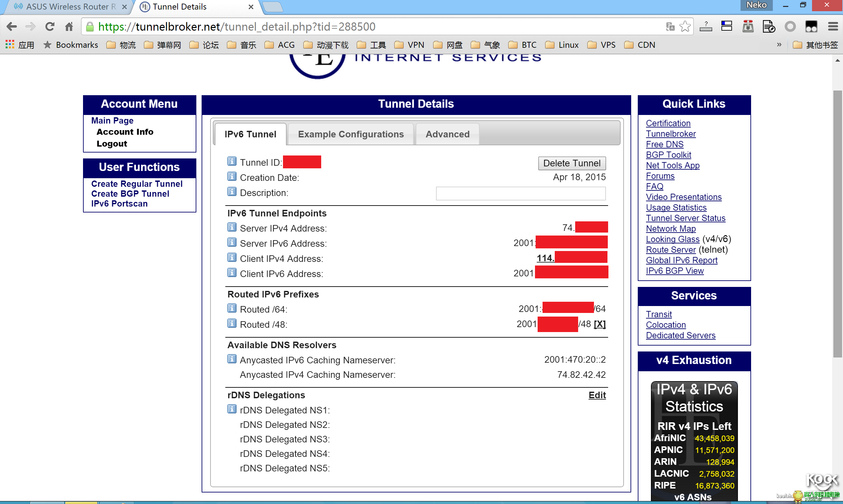The image size is (843, 504).
Task: Select the IPv6 Tunnel tab
Action: tap(250, 134)
